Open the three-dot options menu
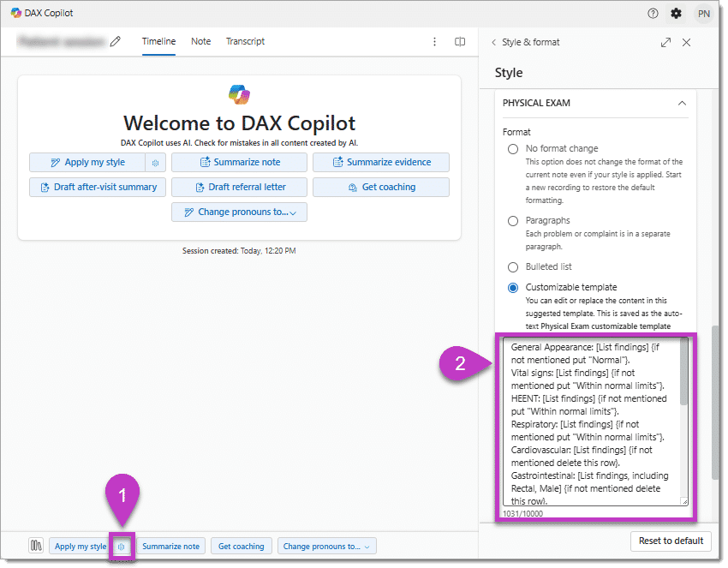 point(436,41)
